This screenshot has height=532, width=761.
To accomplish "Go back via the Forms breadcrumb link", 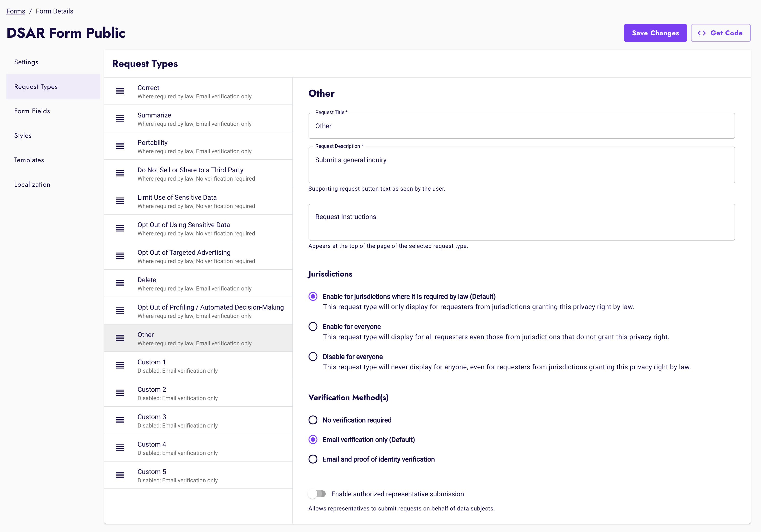I will coord(16,11).
